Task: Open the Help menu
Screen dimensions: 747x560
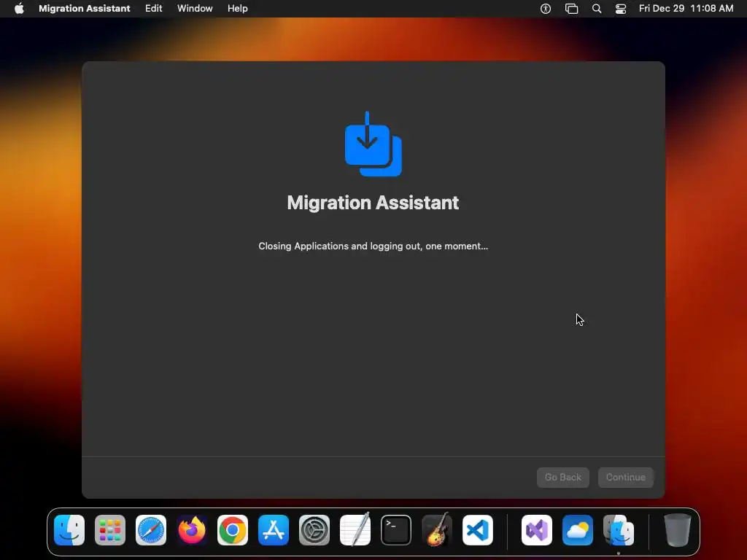Action: 237,9
